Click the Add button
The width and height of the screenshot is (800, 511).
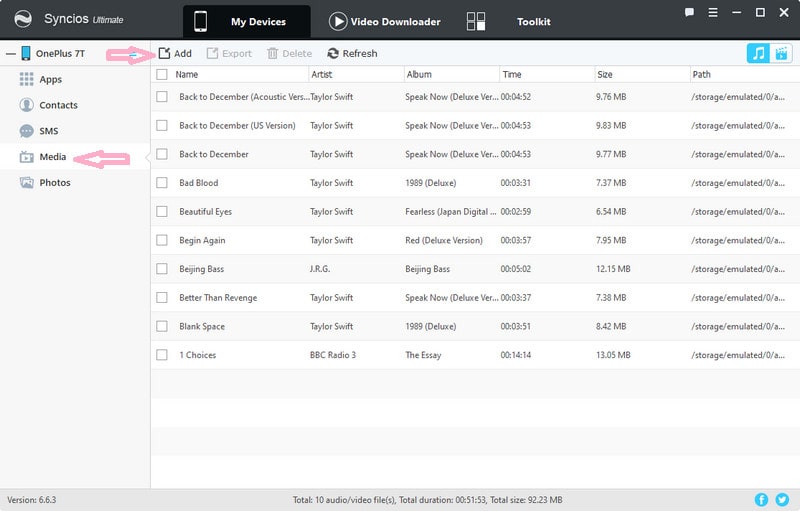pyautogui.click(x=175, y=54)
